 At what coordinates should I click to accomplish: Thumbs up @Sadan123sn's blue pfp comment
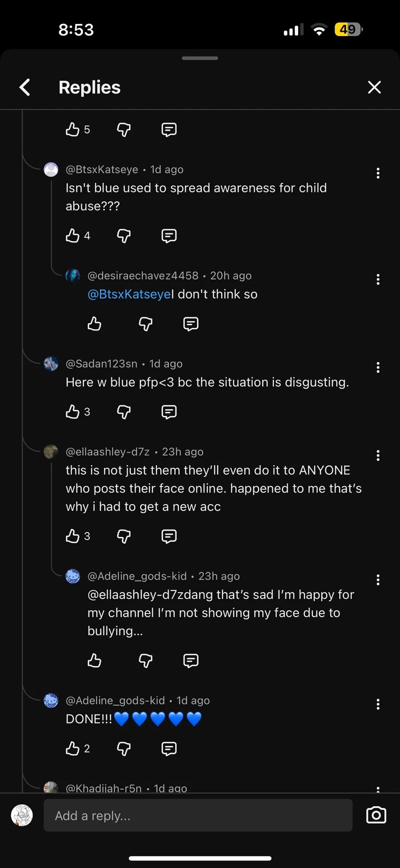pyautogui.click(x=72, y=412)
